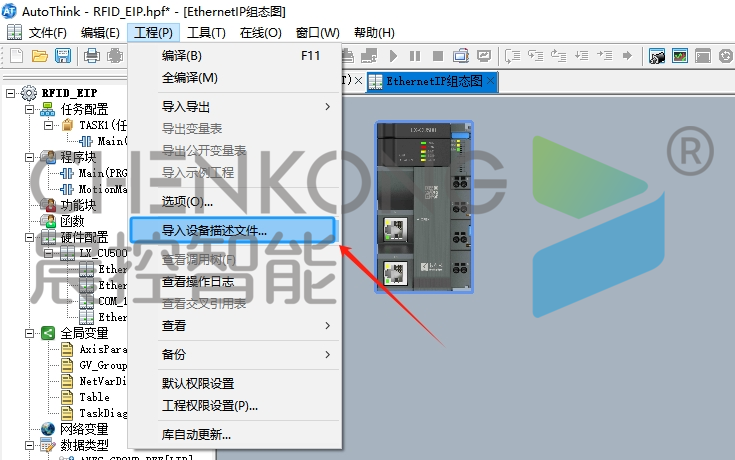The width and height of the screenshot is (735, 460).
Task: Select the NetVarDi global variable item
Action: [x=103, y=381]
